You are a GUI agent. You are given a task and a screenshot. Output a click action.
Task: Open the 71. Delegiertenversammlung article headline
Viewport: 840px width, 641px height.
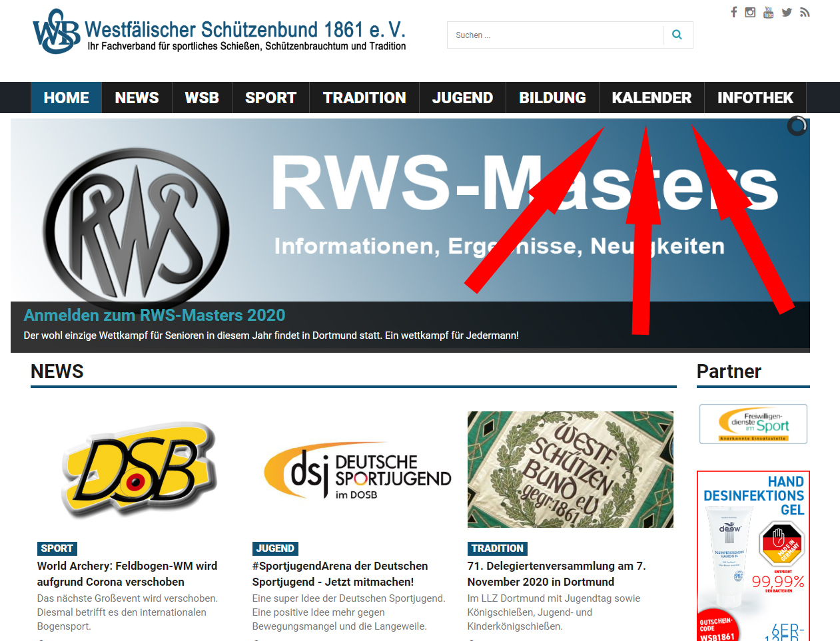(557, 574)
